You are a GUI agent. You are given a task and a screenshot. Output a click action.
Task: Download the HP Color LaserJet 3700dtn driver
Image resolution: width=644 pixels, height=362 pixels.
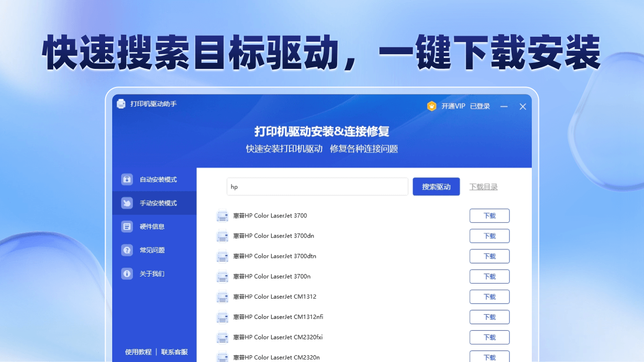[489, 256]
